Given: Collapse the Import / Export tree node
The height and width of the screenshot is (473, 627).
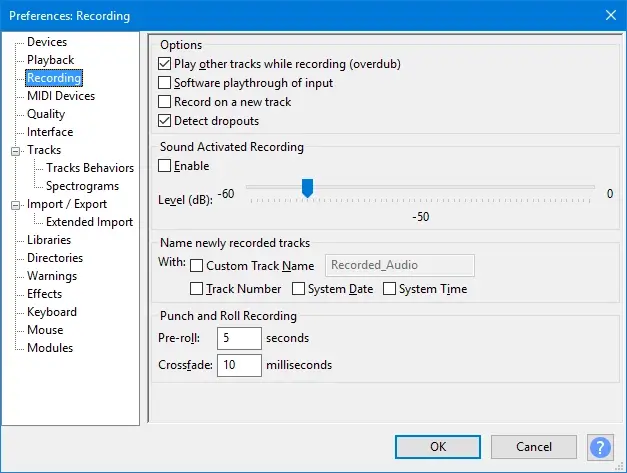Looking at the screenshot, I should coord(15,204).
